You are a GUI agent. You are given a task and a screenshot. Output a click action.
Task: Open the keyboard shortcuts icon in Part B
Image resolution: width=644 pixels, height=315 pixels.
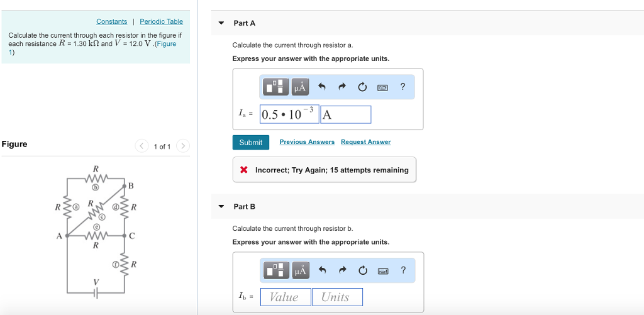point(382,270)
